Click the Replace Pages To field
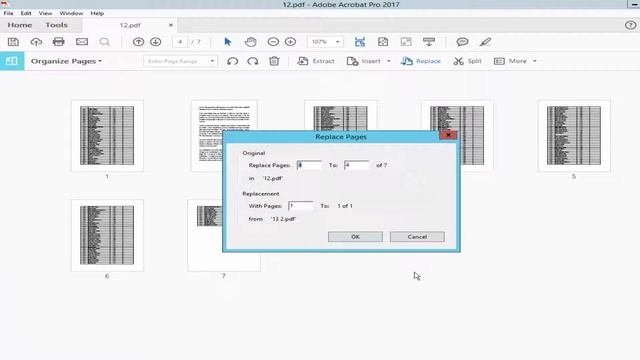The image size is (640, 360). pyautogui.click(x=357, y=165)
